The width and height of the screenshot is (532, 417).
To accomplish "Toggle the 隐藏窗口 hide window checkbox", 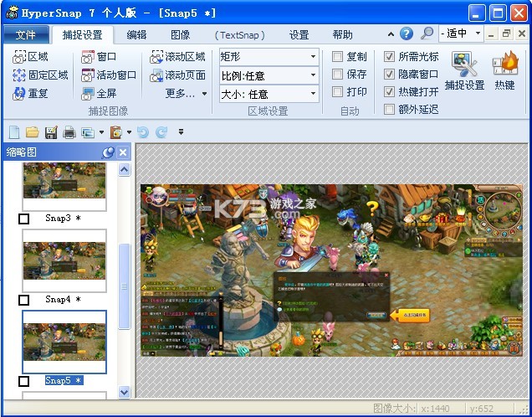I will tap(389, 74).
